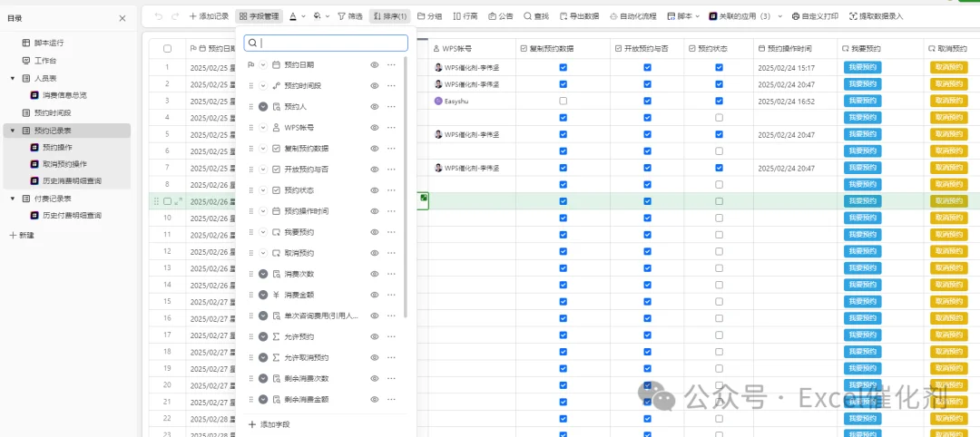The height and width of the screenshot is (437, 980).
Task: Click the expand-record icon on row 9
Action: point(178,201)
